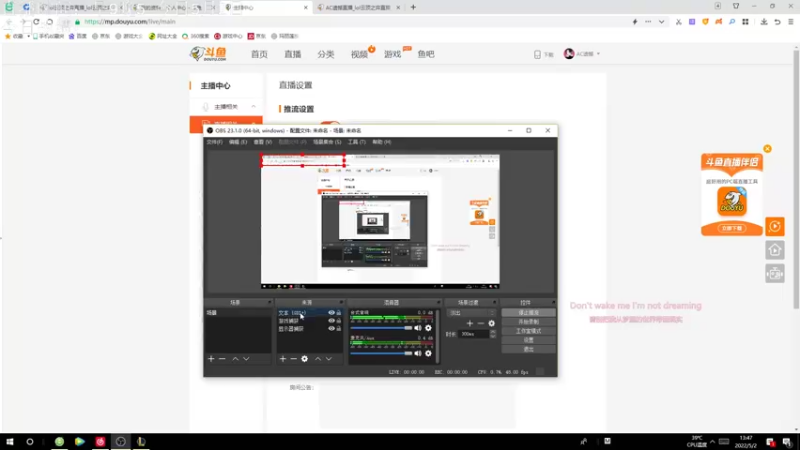Open the browser hamburger menu icon
800x450 pixels.
click(791, 22)
